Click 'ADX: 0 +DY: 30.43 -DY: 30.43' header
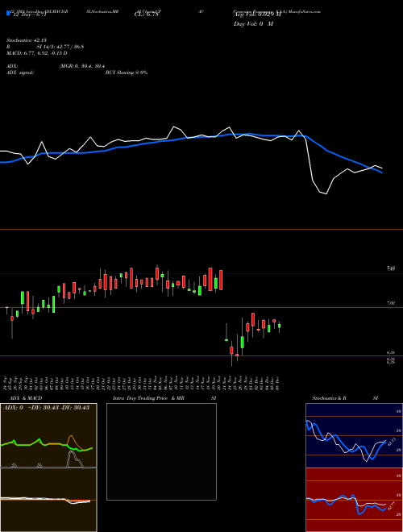This screenshot has height=532, width=403. tap(46, 407)
